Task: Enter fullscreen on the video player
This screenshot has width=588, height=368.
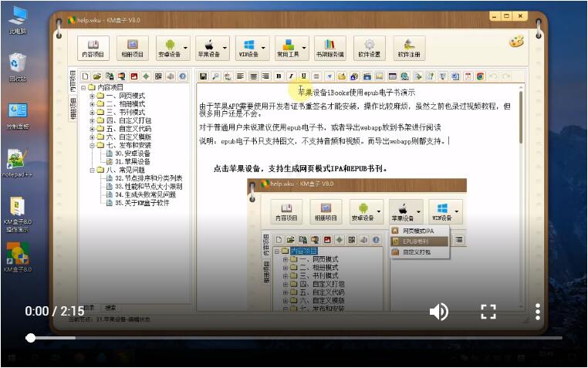Action: pos(488,312)
